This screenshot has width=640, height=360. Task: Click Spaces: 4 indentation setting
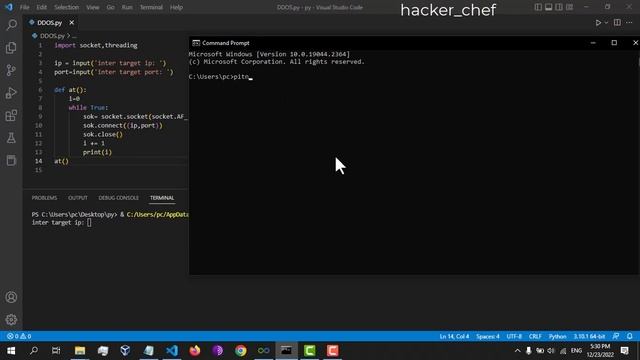point(488,337)
